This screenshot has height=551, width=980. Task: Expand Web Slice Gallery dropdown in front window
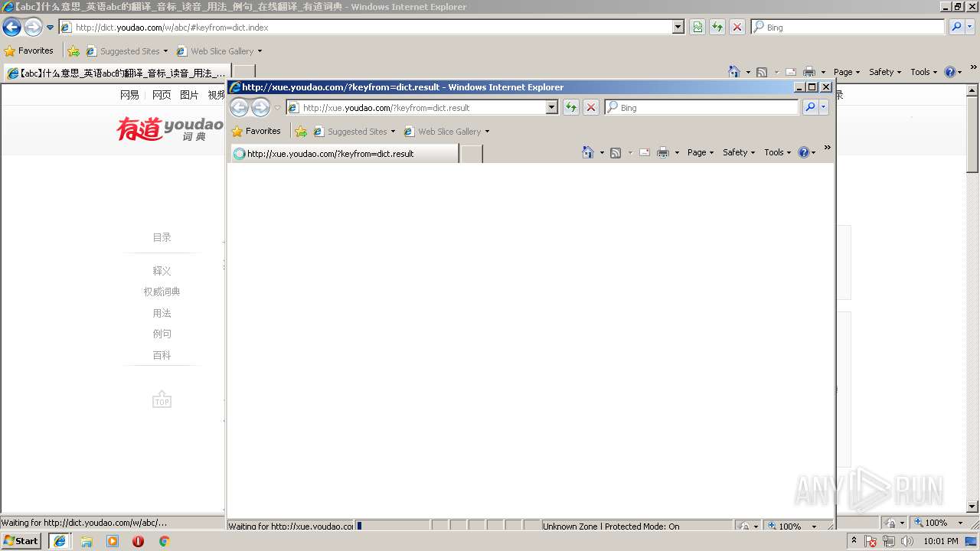[x=487, y=132]
